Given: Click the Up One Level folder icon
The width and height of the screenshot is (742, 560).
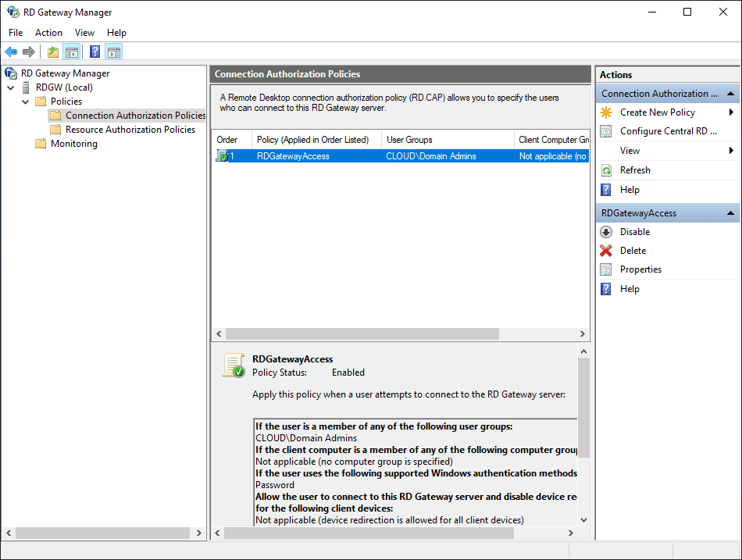Looking at the screenshot, I should [x=53, y=52].
